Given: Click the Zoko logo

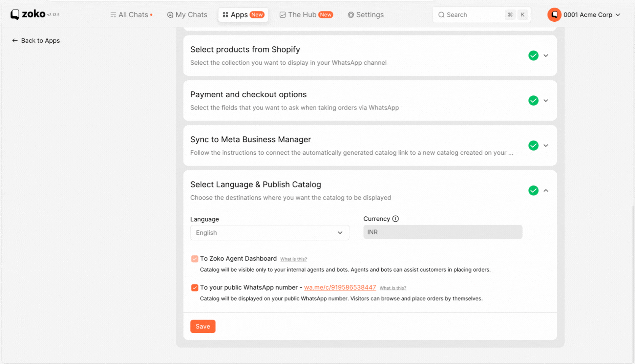Looking at the screenshot, I should pyautogui.click(x=28, y=15).
